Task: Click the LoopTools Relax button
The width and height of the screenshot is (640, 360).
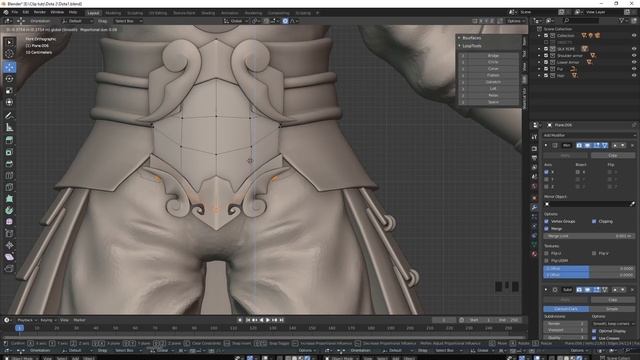Action: pos(493,95)
